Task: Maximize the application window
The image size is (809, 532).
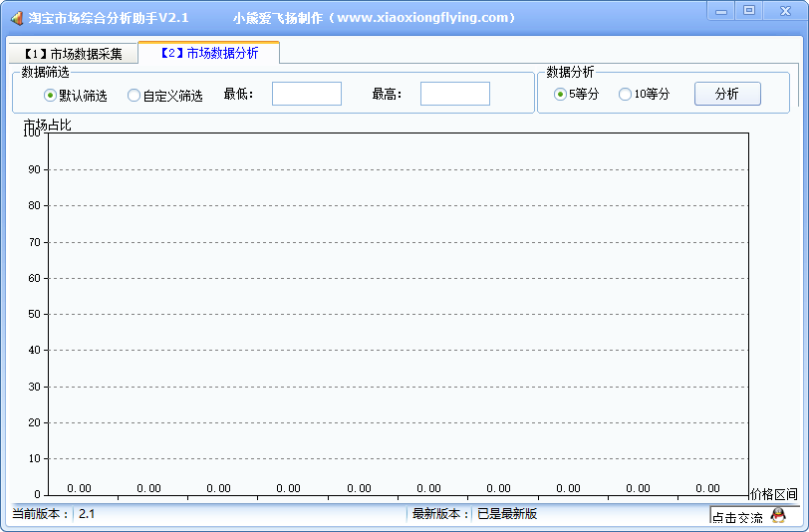Action: [x=749, y=10]
